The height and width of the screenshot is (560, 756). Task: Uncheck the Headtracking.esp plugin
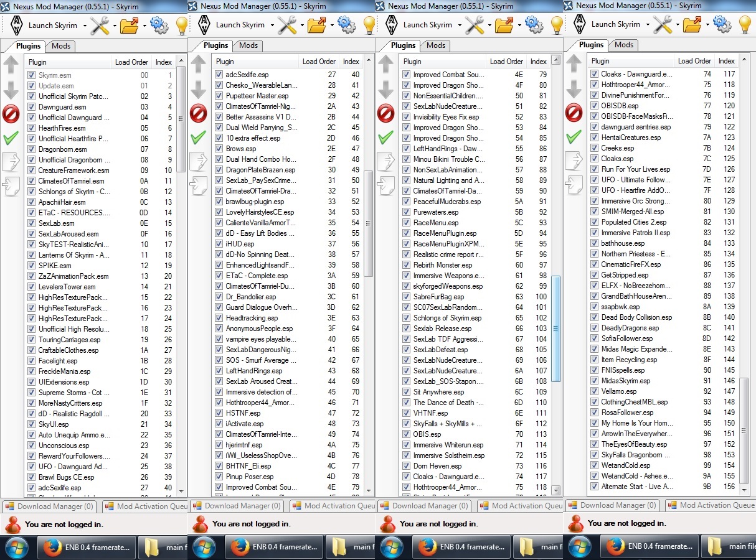(219, 318)
